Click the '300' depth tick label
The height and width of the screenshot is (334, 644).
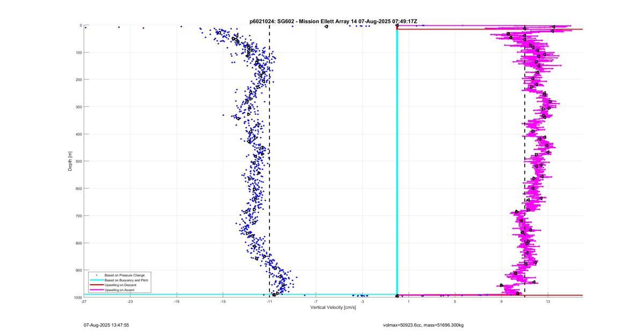(x=78, y=107)
